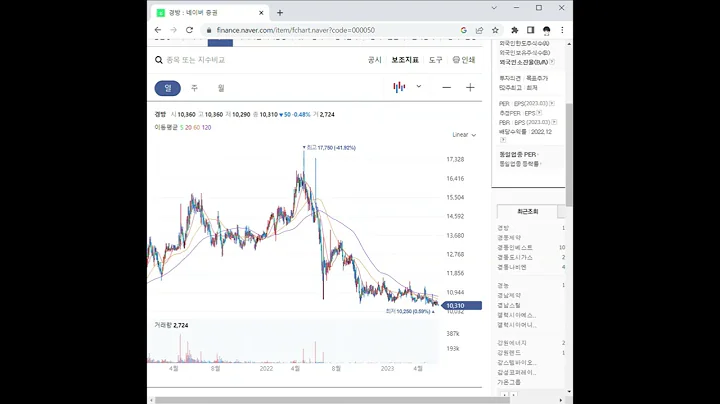Toggle the browser side panel icon
Viewport: 720px width, 404px height.
click(x=530, y=30)
